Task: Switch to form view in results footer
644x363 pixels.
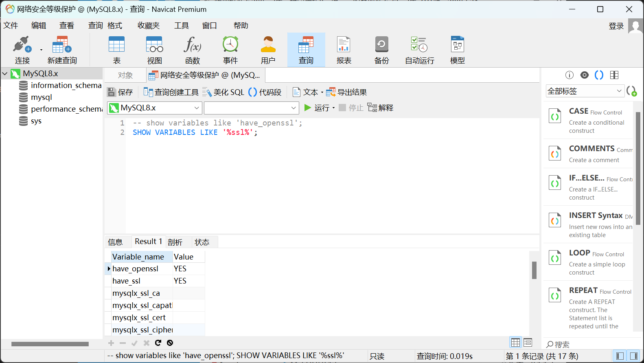Action: point(528,343)
